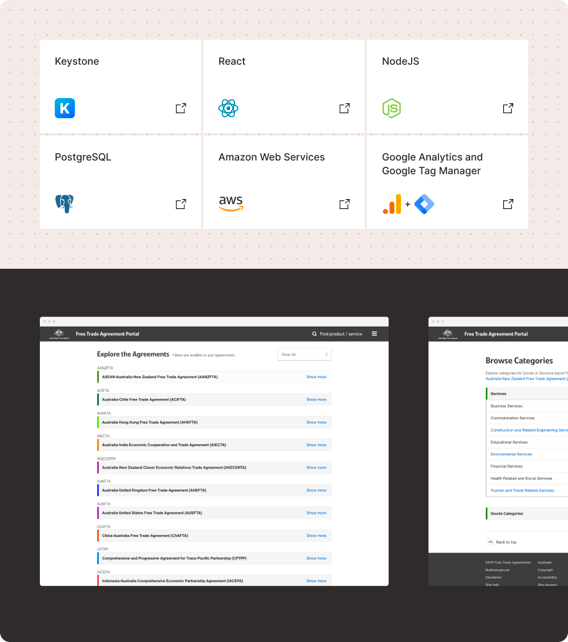
Task: Show more for Australia-Chile Free Trade Agreement
Action: tap(317, 399)
